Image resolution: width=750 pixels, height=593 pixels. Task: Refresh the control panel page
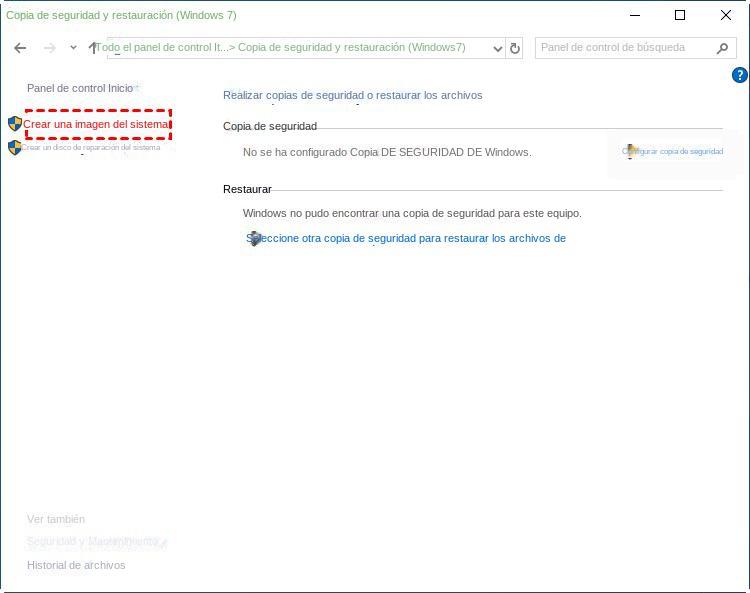515,48
